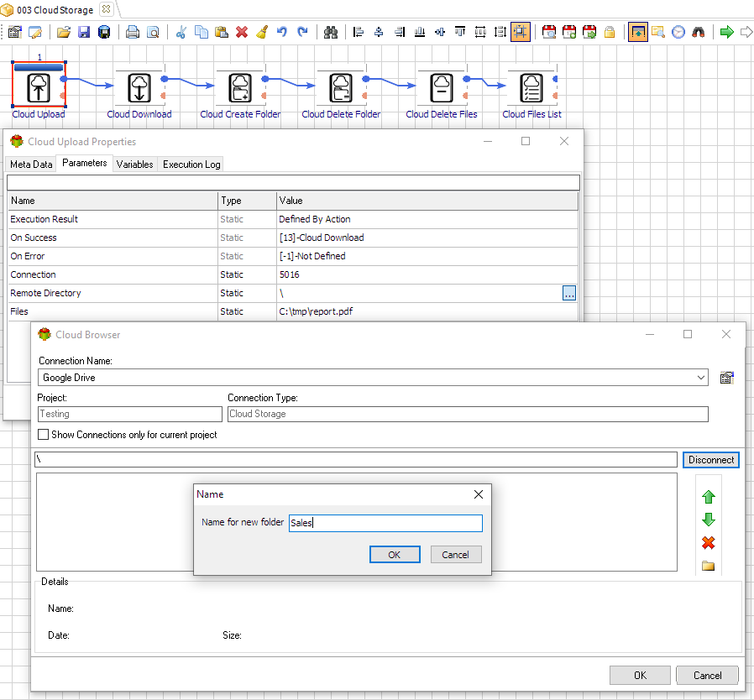Open print preview toolbar icon
Viewport: 754px width, 700px height.
[153, 32]
